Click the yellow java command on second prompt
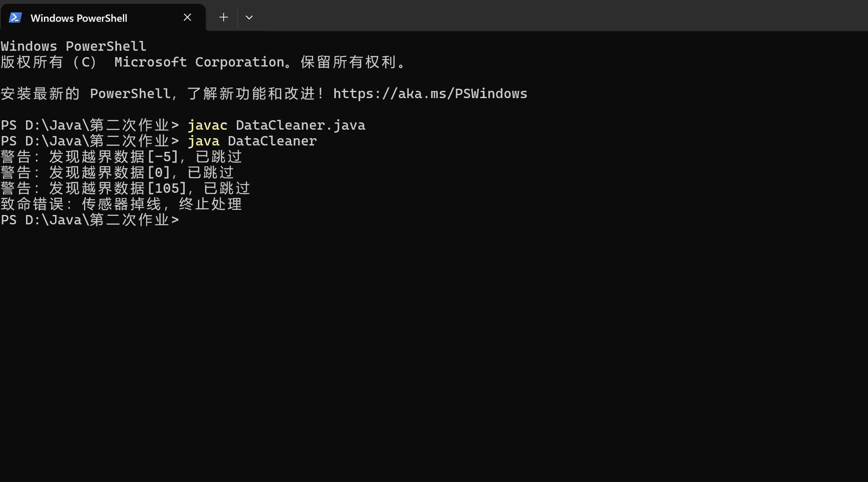This screenshot has width=868, height=482. click(204, 141)
